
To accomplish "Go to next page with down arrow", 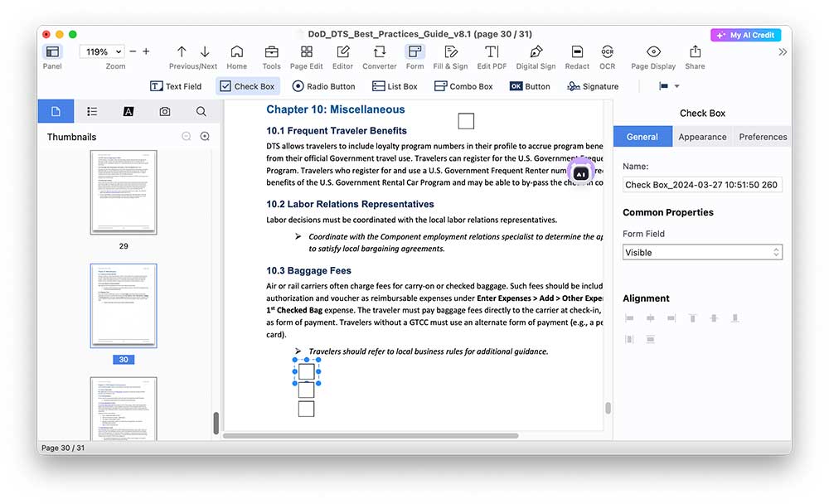I will (x=205, y=51).
